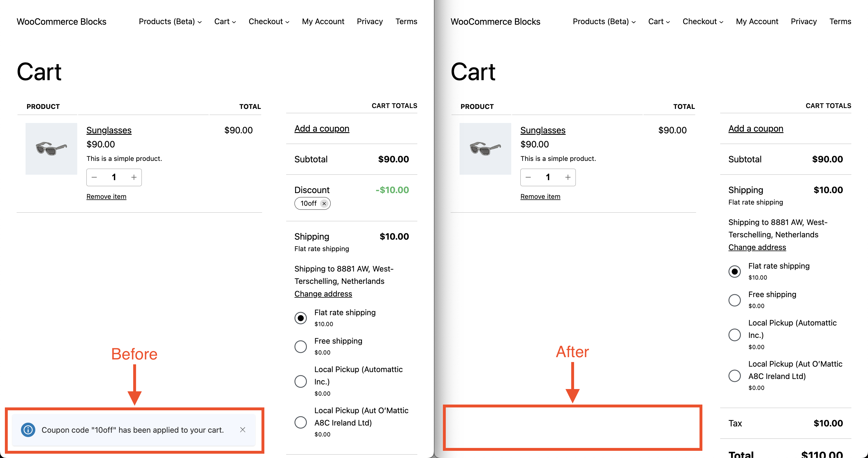Viewport: 868px width, 458px height.
Task: Select Flat rate shipping in the right cart
Action: (735, 272)
